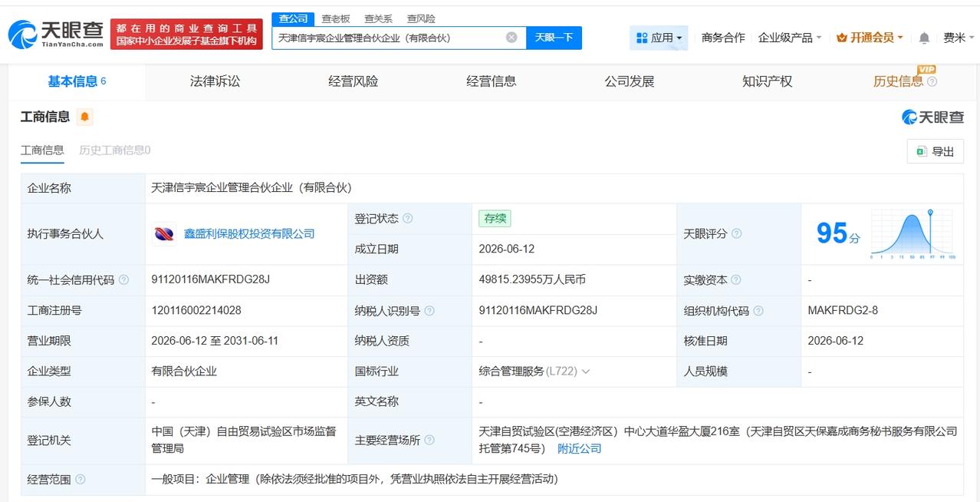Viewport: 980px width, 502px height.
Task: Click the 存续 status badge
Action: (495, 219)
